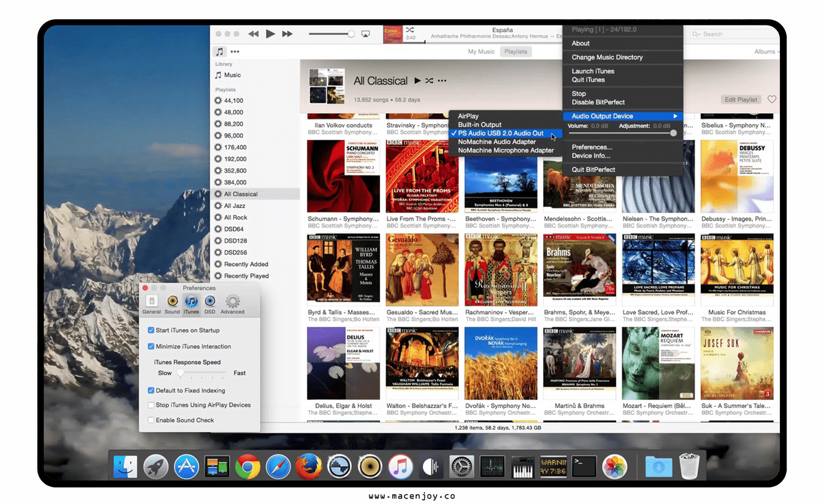The image size is (823, 504).
Task: Open Finder from the Dock
Action: pyautogui.click(x=126, y=467)
